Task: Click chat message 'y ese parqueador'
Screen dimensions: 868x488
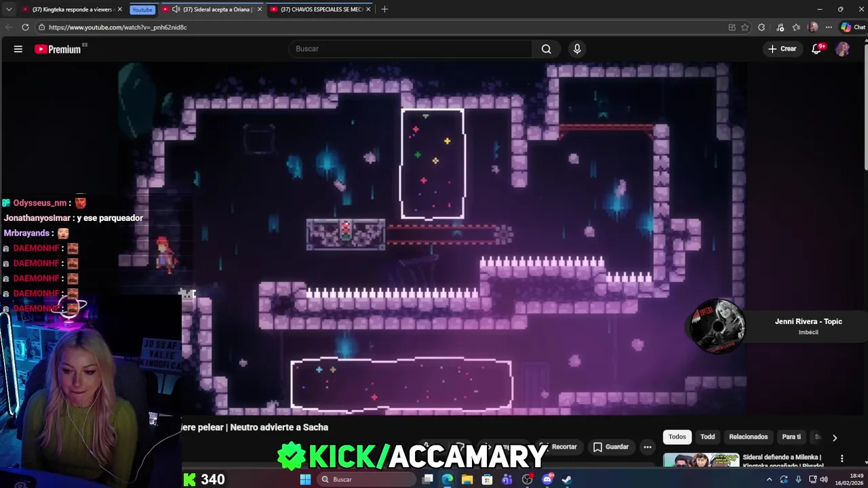Action: pos(110,218)
